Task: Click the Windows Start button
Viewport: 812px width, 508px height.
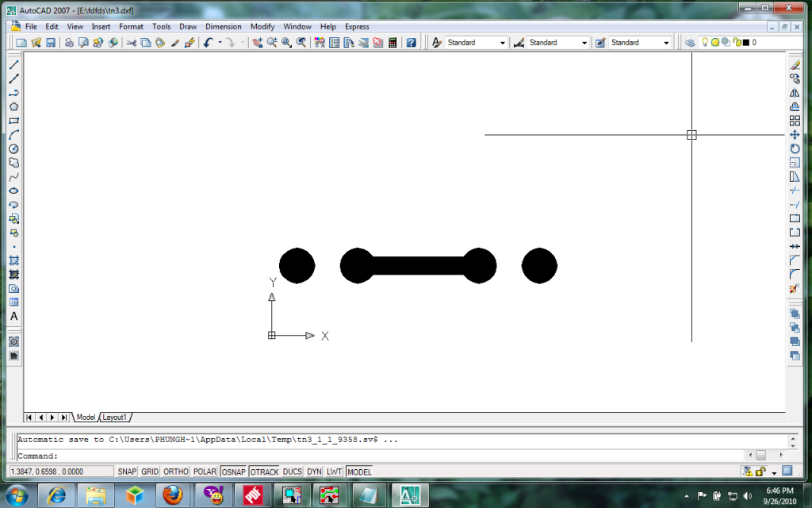Action: tap(17, 495)
